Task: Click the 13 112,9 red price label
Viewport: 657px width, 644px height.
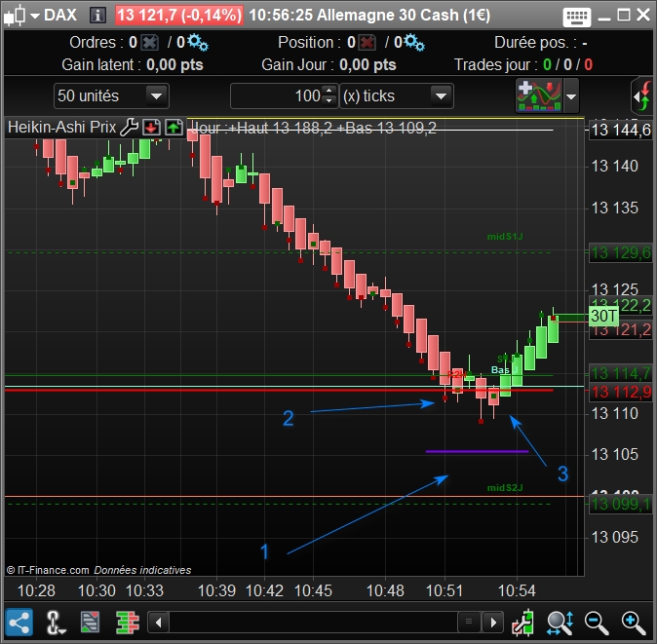Action: (x=621, y=392)
